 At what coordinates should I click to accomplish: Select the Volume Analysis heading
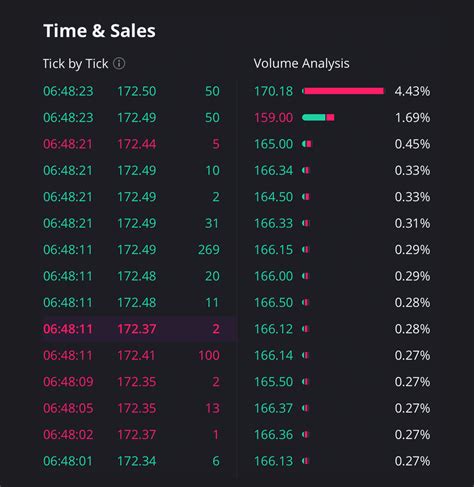(x=301, y=63)
